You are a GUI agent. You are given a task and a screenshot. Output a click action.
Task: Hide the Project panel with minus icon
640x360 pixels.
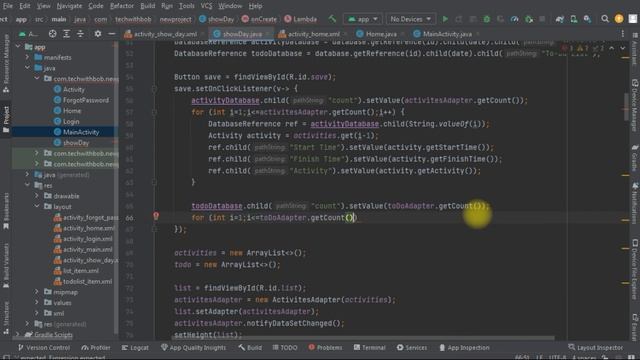click(111, 34)
